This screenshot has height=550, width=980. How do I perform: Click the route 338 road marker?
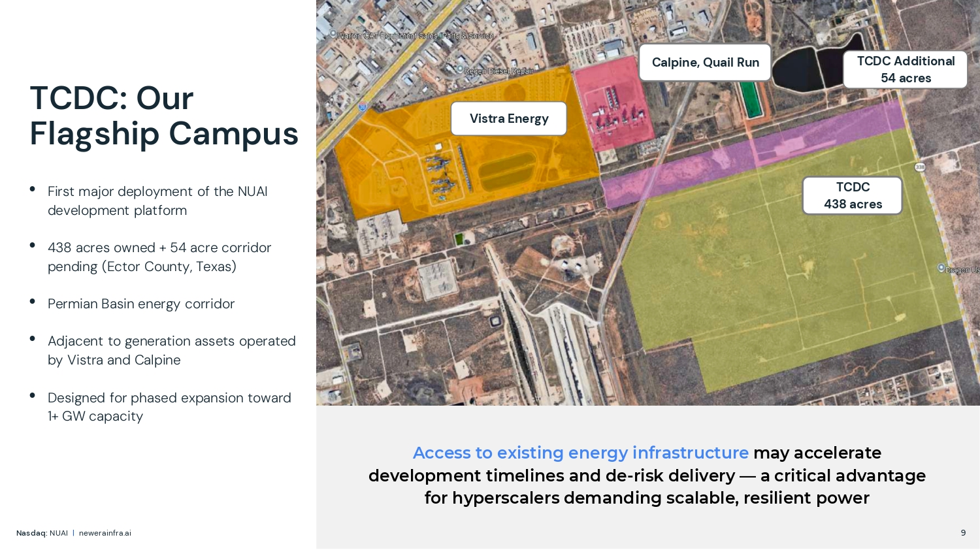coord(920,167)
